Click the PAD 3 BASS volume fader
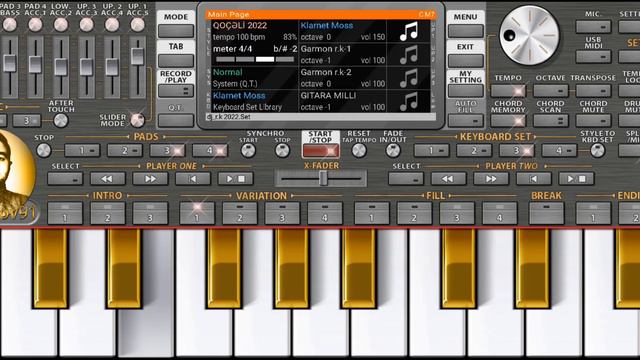Screen dimensions: 640x360 pos(10,63)
